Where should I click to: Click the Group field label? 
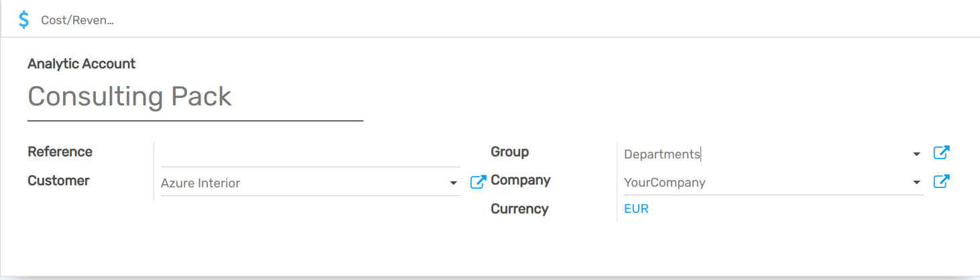509,152
